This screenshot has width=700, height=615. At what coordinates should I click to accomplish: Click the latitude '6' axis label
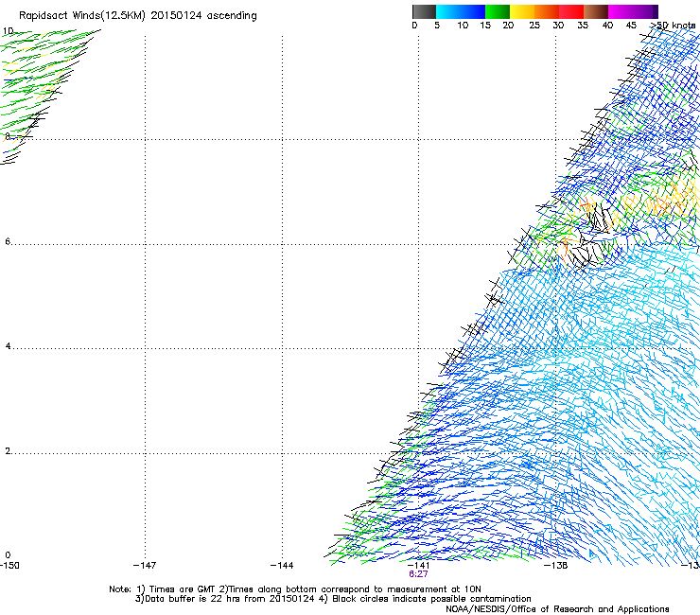(x=8, y=241)
